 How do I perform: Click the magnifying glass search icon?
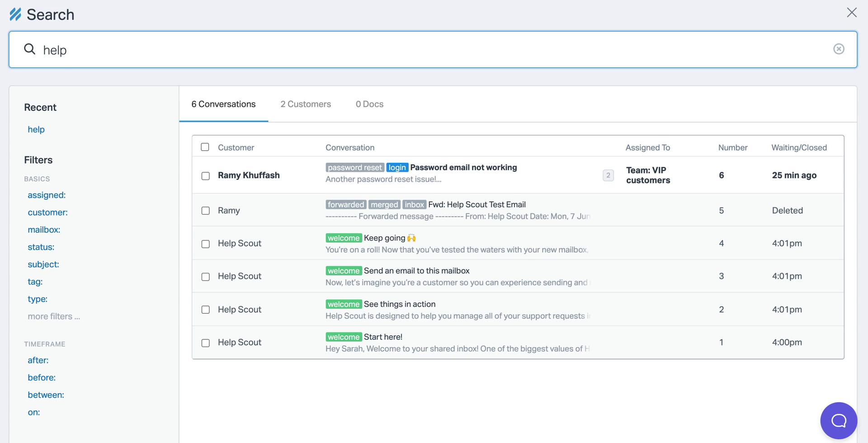(x=30, y=49)
